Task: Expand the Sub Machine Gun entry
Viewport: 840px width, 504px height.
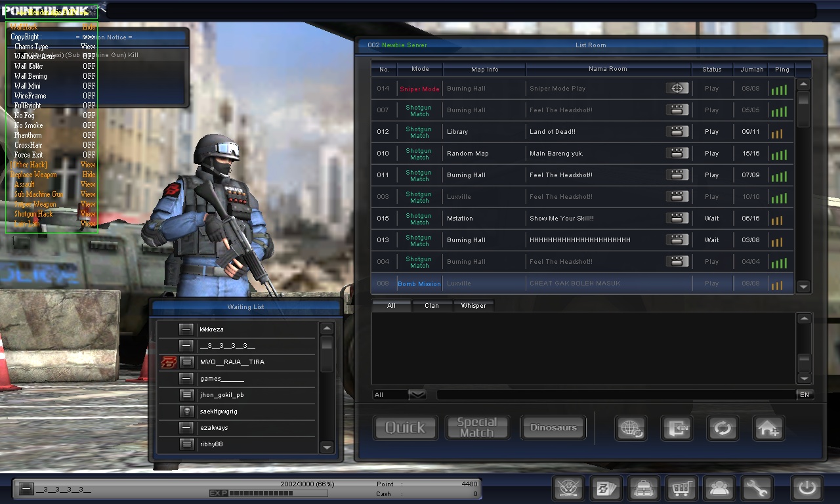Action: tap(88, 194)
